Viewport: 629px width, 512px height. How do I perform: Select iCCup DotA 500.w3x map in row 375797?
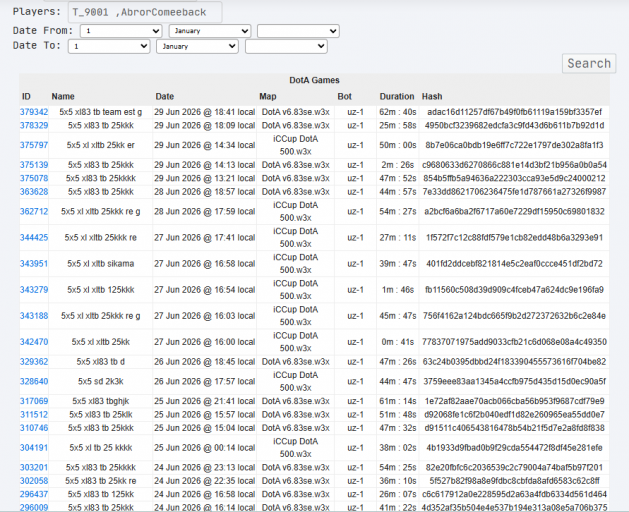pyautogui.click(x=296, y=145)
